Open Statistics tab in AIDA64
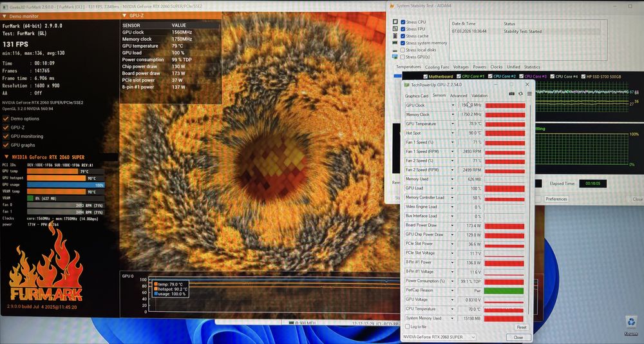The height and width of the screenshot is (344, 644). [532, 67]
